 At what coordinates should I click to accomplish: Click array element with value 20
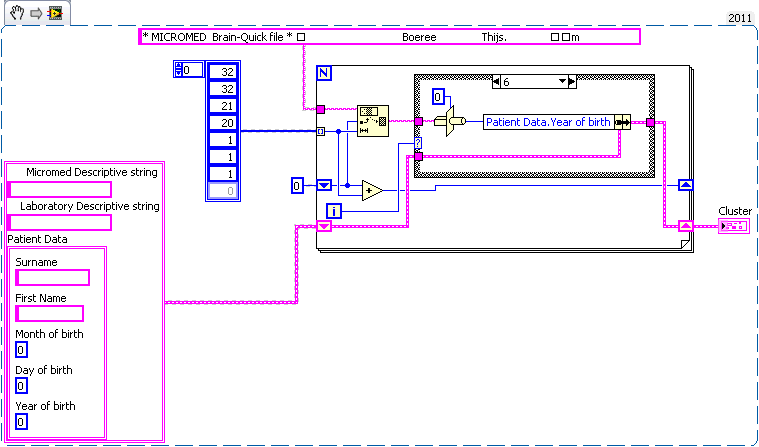pos(223,123)
